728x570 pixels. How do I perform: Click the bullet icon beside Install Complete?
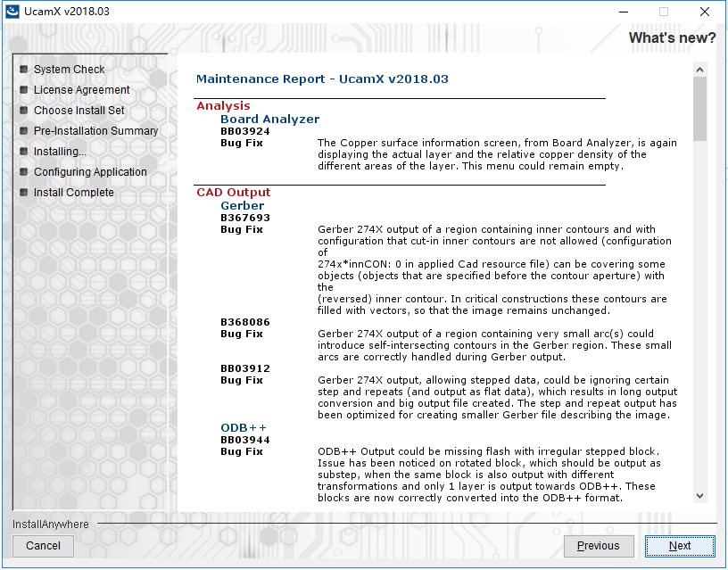pyautogui.click(x=24, y=192)
